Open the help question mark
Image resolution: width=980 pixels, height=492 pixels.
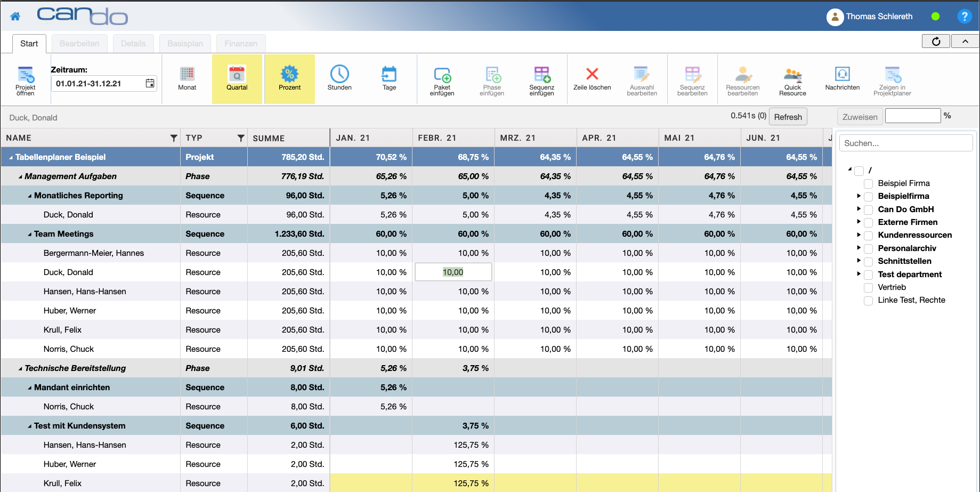(964, 16)
